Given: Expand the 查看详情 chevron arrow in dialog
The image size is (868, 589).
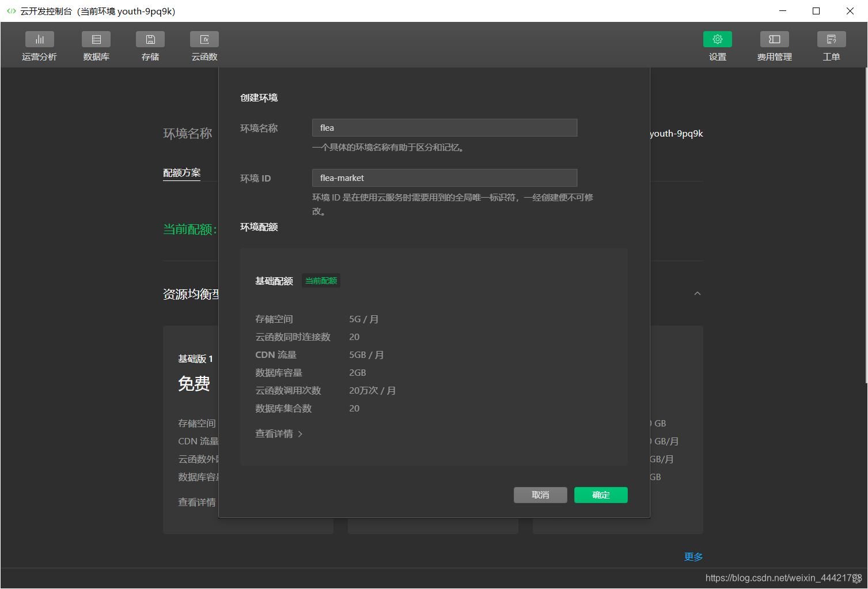Looking at the screenshot, I should click(x=300, y=434).
